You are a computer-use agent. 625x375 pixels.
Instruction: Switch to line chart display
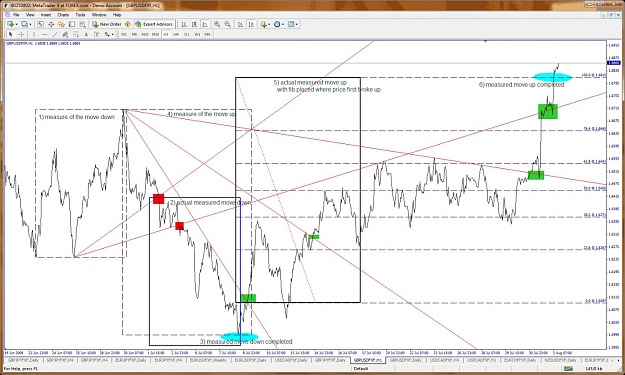point(204,24)
